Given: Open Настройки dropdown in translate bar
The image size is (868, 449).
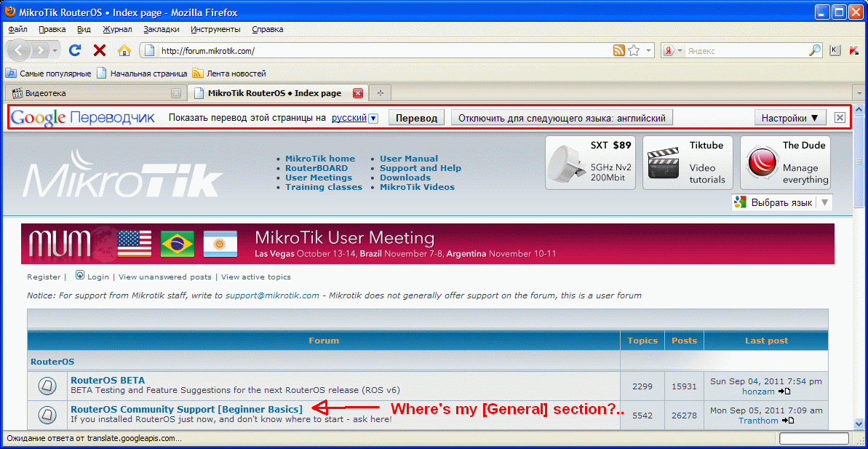Looking at the screenshot, I should [x=790, y=118].
